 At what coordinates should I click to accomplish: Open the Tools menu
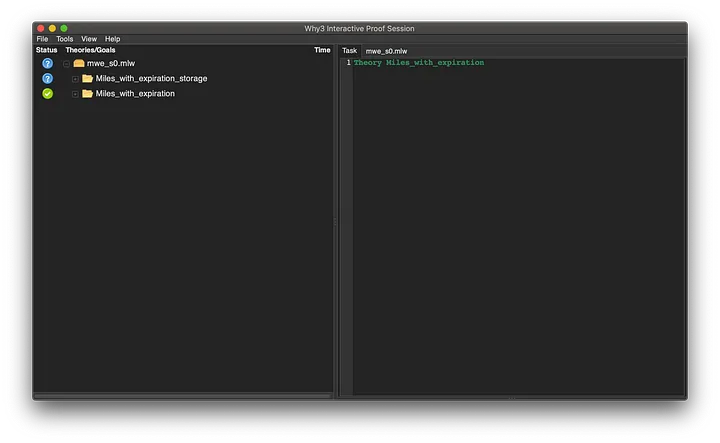pyautogui.click(x=64, y=39)
